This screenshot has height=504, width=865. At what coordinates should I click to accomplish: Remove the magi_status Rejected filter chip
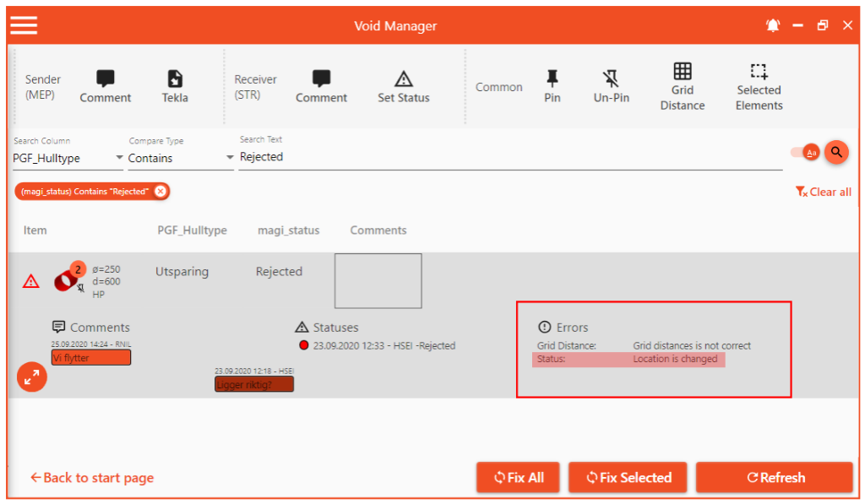pyautogui.click(x=160, y=192)
